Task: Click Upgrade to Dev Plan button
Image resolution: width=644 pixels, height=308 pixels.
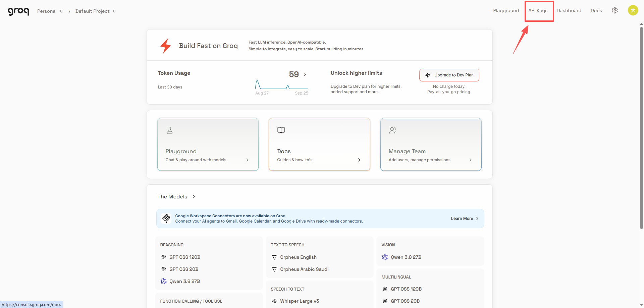Action: coord(449,75)
